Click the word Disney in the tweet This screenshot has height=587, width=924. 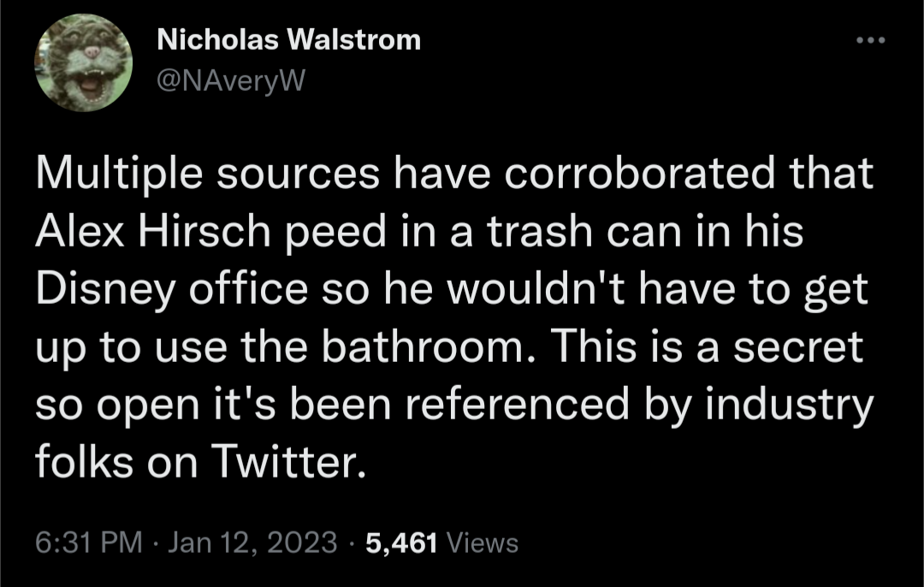(x=105, y=290)
